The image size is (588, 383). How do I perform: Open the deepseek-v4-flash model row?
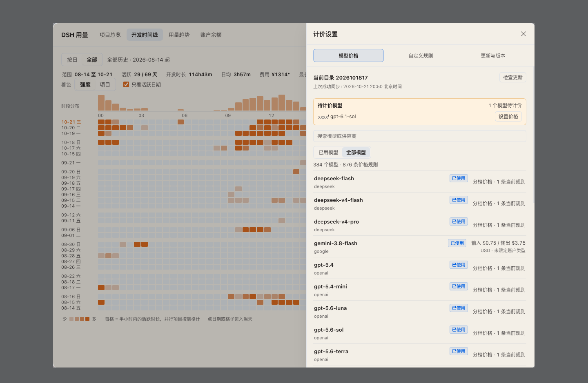coord(420,203)
